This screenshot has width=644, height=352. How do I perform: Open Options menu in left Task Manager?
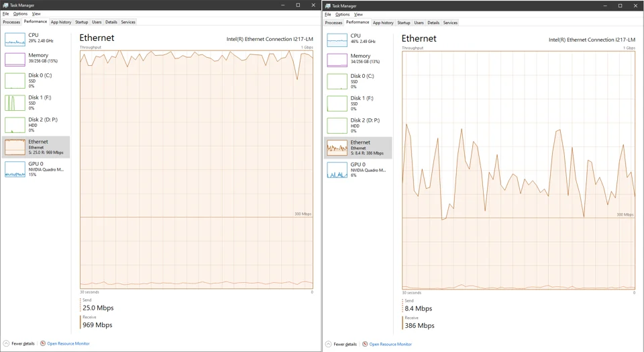(20, 13)
